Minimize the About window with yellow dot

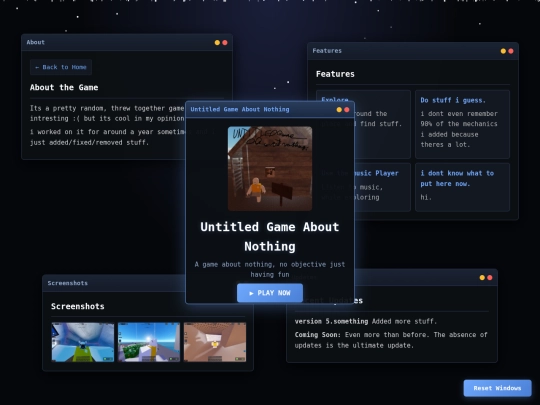point(217,43)
